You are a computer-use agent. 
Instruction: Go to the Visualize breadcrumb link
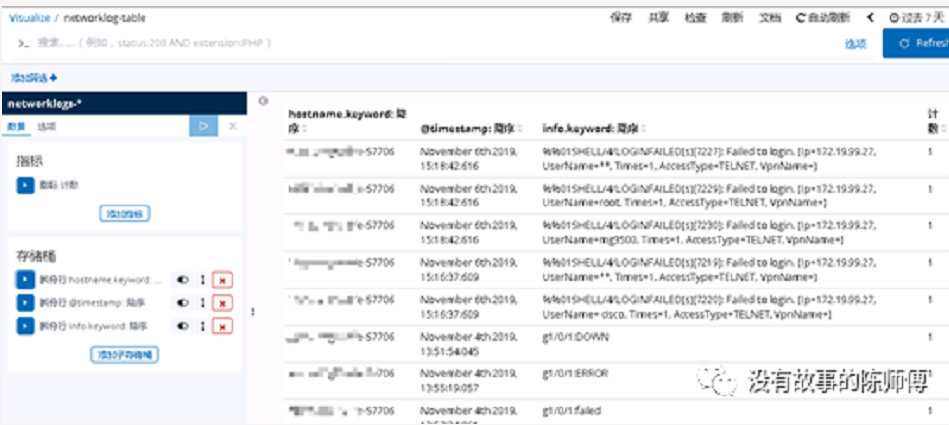30,18
